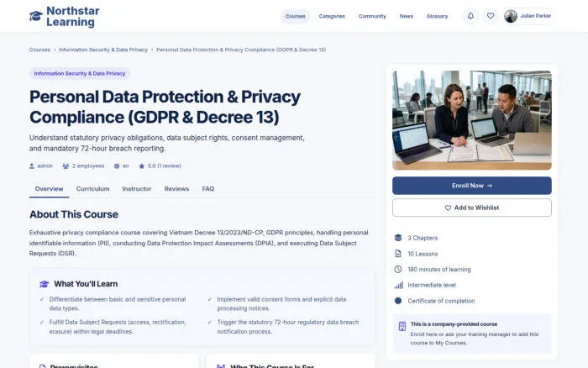
Task: Click 'Intermediate level' text
Action: pyautogui.click(x=432, y=285)
